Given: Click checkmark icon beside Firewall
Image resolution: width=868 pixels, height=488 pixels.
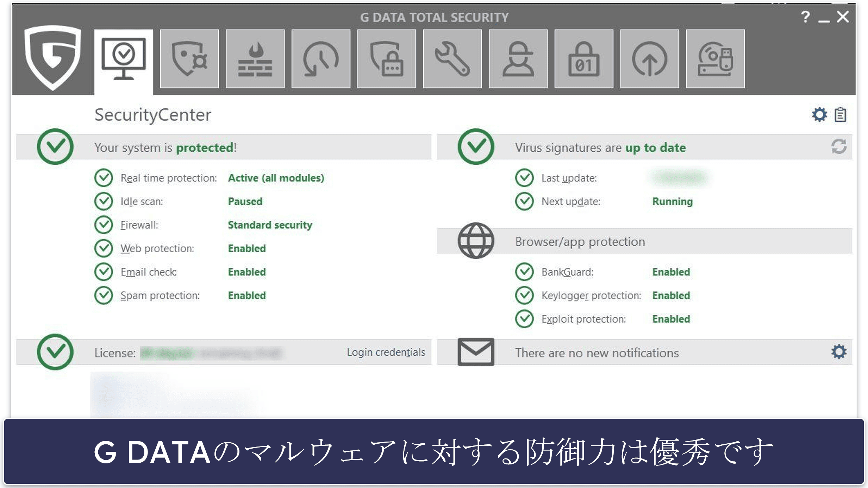Looking at the screenshot, I should tap(104, 225).
